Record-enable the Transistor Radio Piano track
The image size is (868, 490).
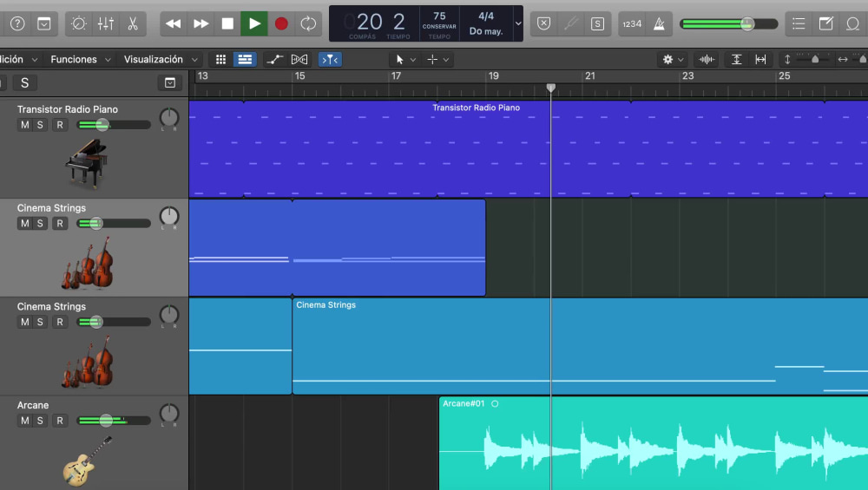tap(60, 125)
